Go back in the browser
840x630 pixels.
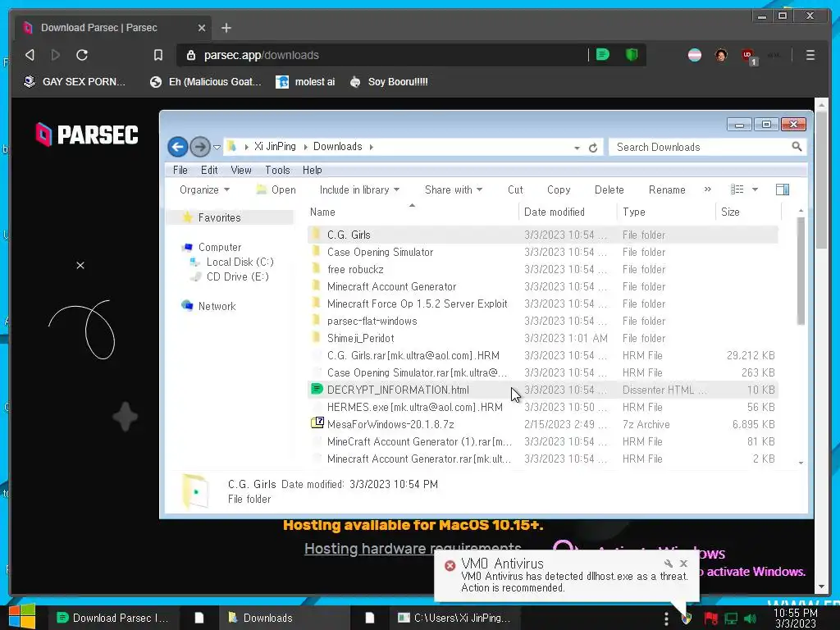(x=30, y=55)
